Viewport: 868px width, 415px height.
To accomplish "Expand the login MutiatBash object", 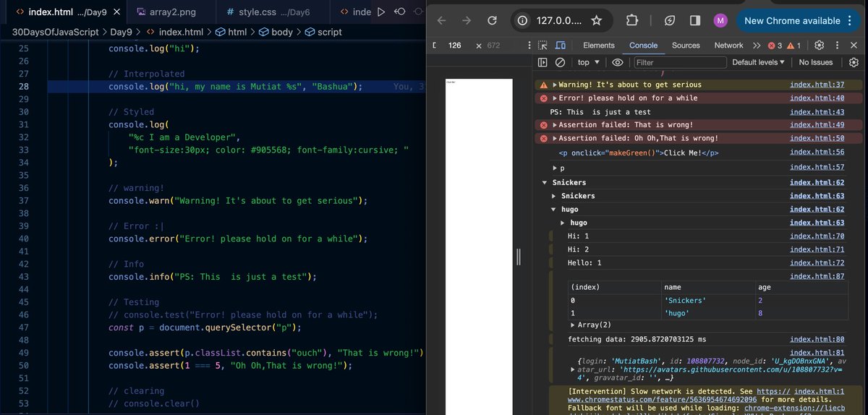I will pyautogui.click(x=573, y=369).
